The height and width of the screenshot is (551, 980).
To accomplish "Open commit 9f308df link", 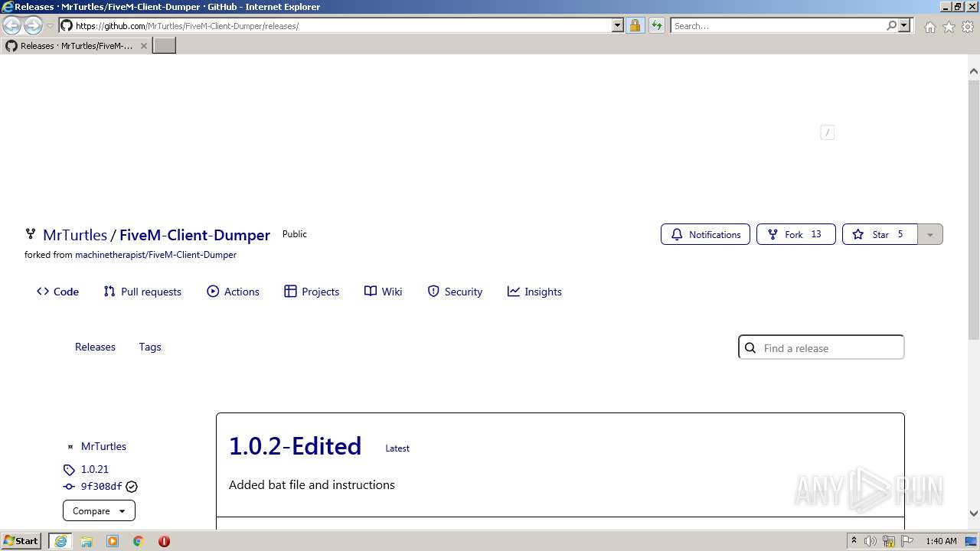I will pyautogui.click(x=101, y=486).
